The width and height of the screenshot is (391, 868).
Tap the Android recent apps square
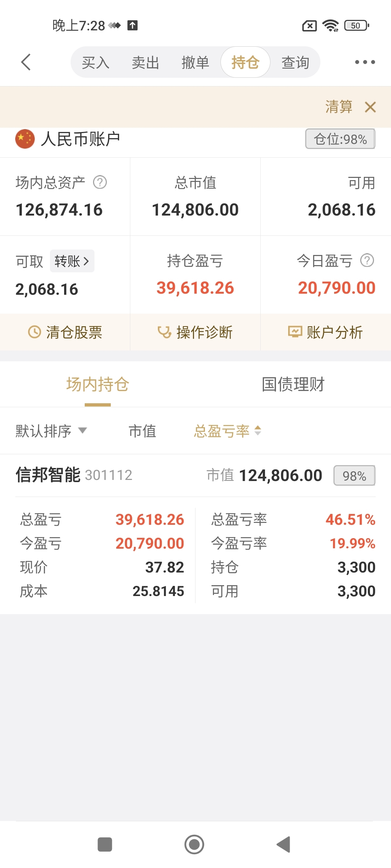click(105, 844)
